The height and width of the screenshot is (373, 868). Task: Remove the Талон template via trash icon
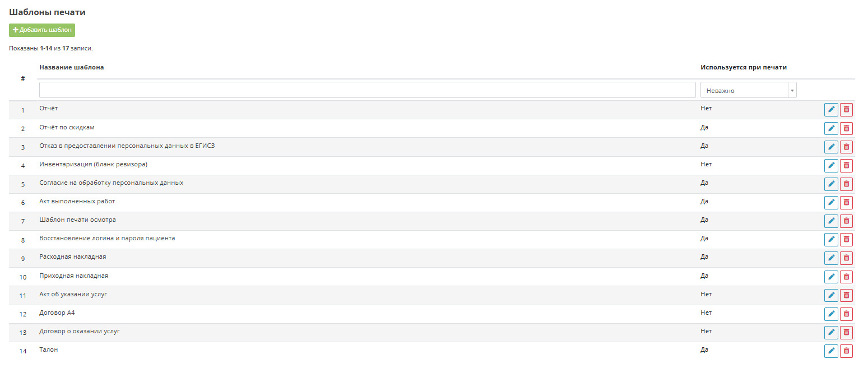click(846, 351)
